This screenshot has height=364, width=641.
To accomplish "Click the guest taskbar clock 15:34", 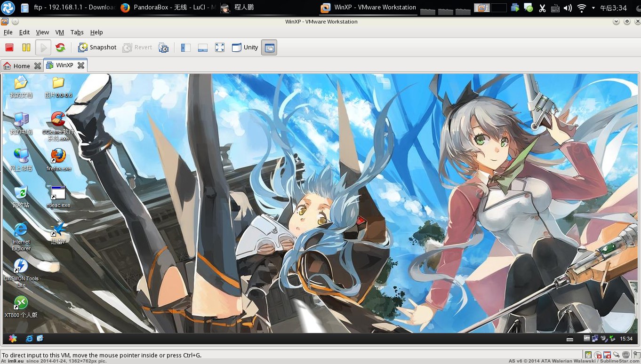I will pos(626,339).
